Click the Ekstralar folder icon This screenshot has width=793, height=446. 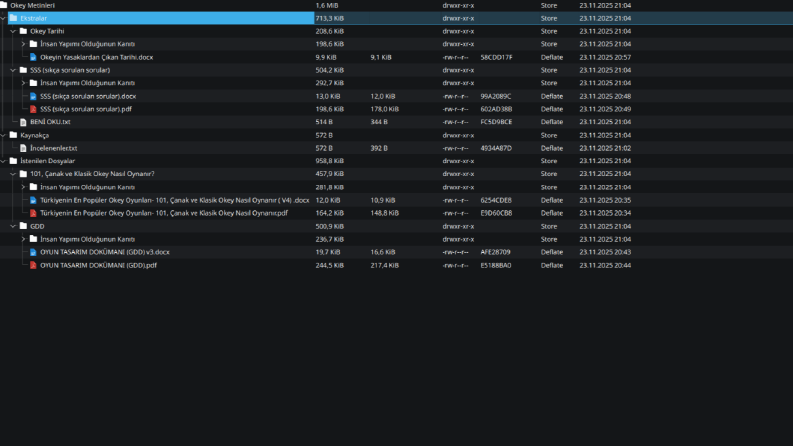[x=14, y=18]
